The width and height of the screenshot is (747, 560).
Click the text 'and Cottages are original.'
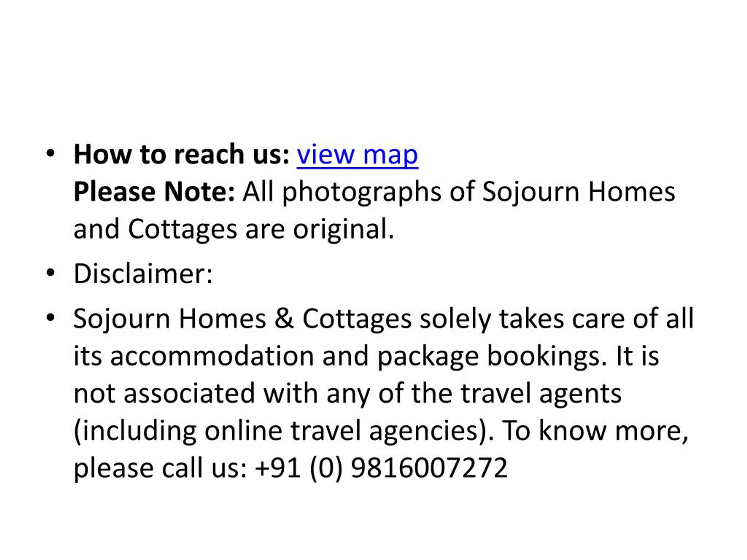[x=234, y=230]
